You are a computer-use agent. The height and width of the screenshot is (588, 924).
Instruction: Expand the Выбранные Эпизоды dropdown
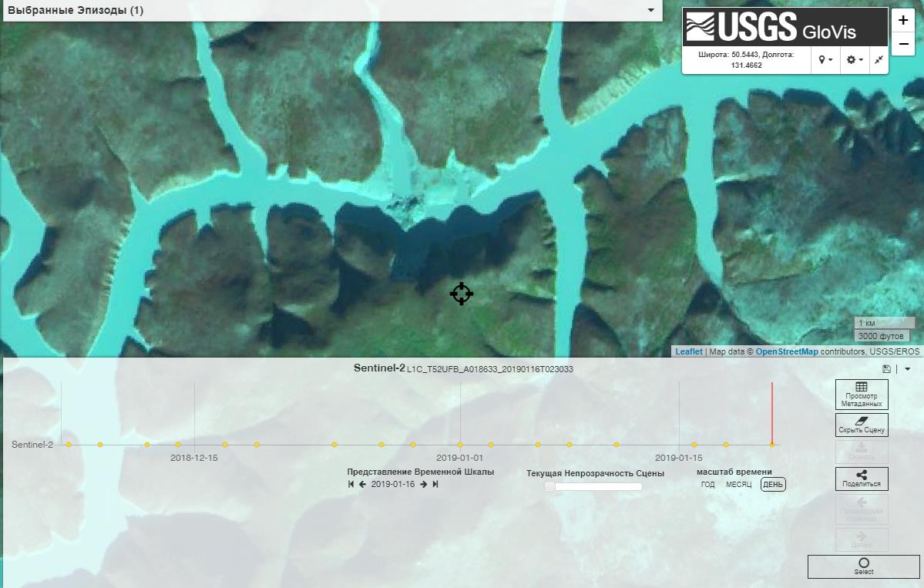[x=651, y=11]
